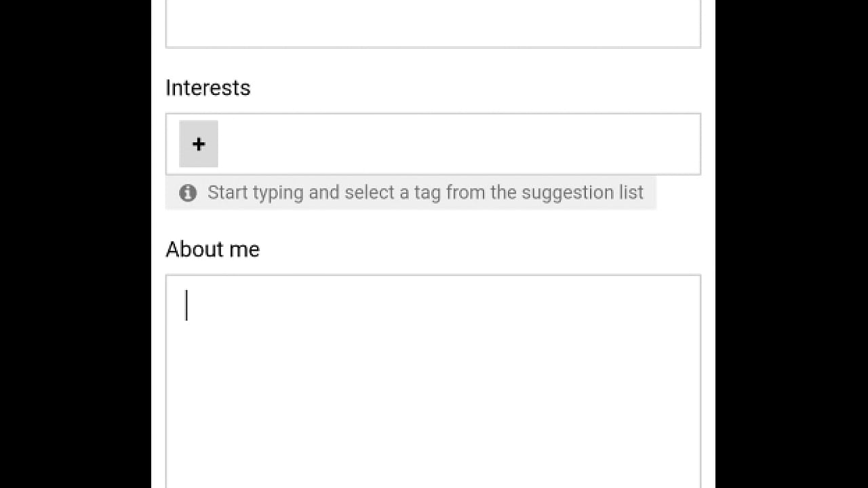Viewport: 868px width, 488px height.
Task: Click the bottom border of the top text box
Action: pos(433,47)
